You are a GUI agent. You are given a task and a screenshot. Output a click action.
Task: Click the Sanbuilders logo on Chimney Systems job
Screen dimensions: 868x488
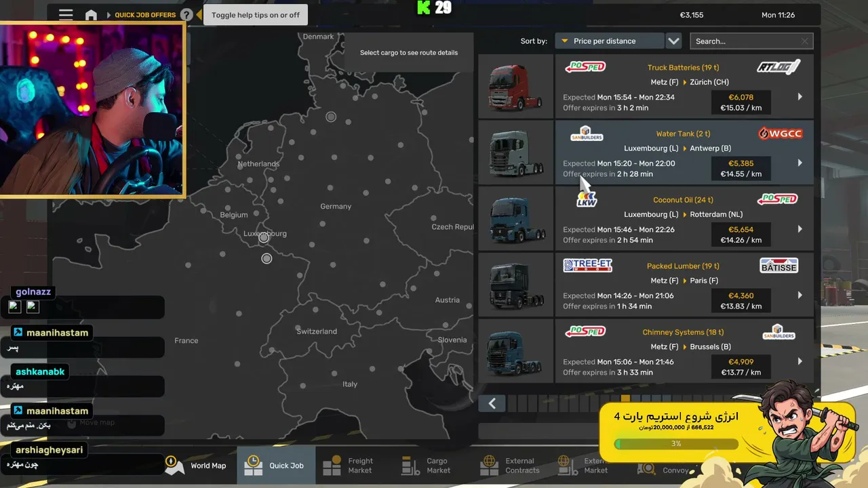(779, 332)
